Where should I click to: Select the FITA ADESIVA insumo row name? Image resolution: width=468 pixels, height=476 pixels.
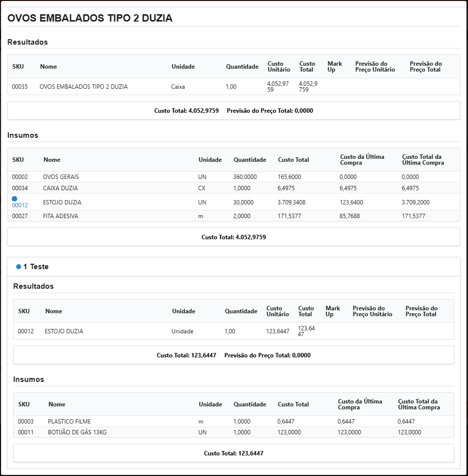pyautogui.click(x=61, y=216)
